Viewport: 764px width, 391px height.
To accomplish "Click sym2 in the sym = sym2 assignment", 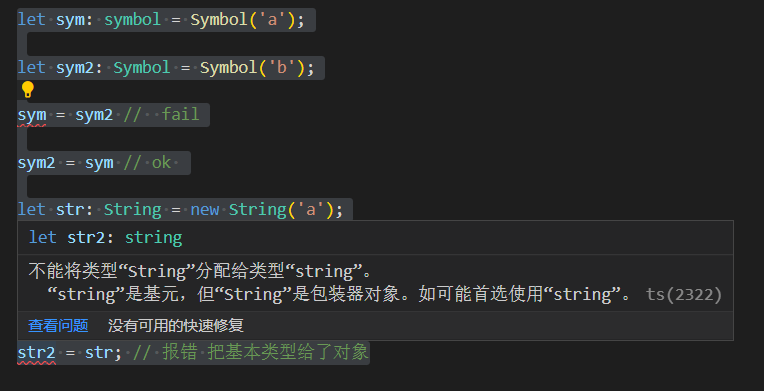I will coord(94,115).
